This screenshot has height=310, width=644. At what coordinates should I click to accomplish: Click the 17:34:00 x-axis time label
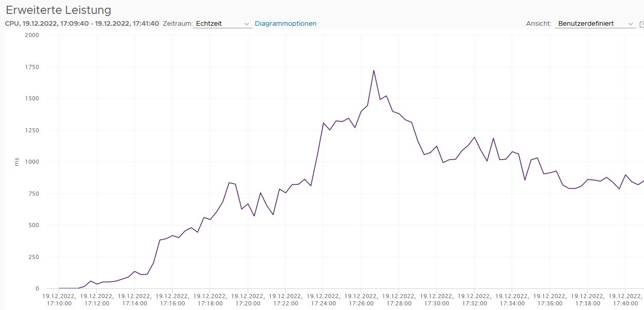click(x=512, y=300)
